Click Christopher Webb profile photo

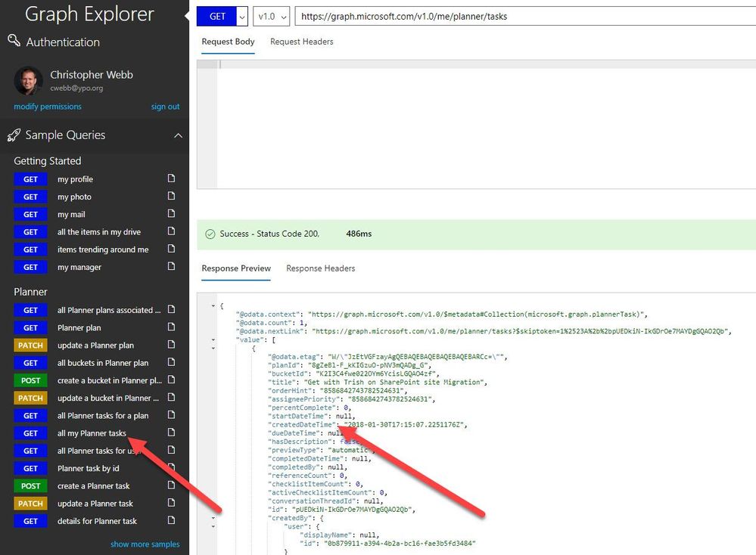[x=29, y=80]
